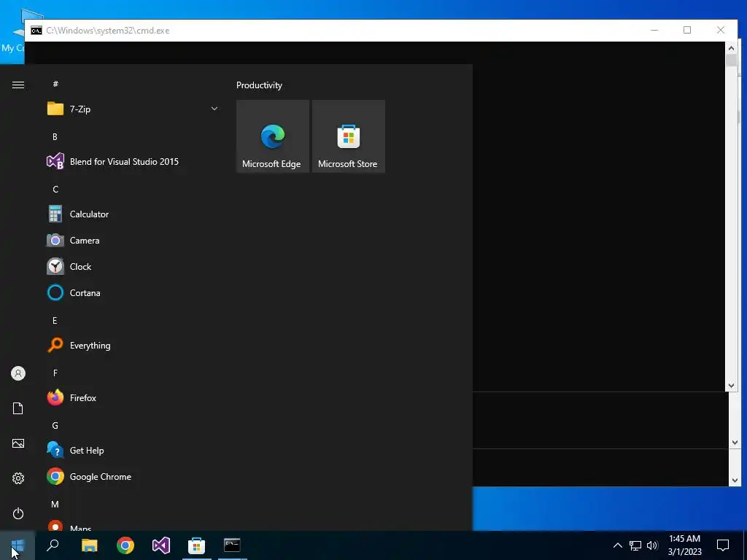Open Documents from the Start sidebar
This screenshot has width=747, height=560.
(x=18, y=408)
